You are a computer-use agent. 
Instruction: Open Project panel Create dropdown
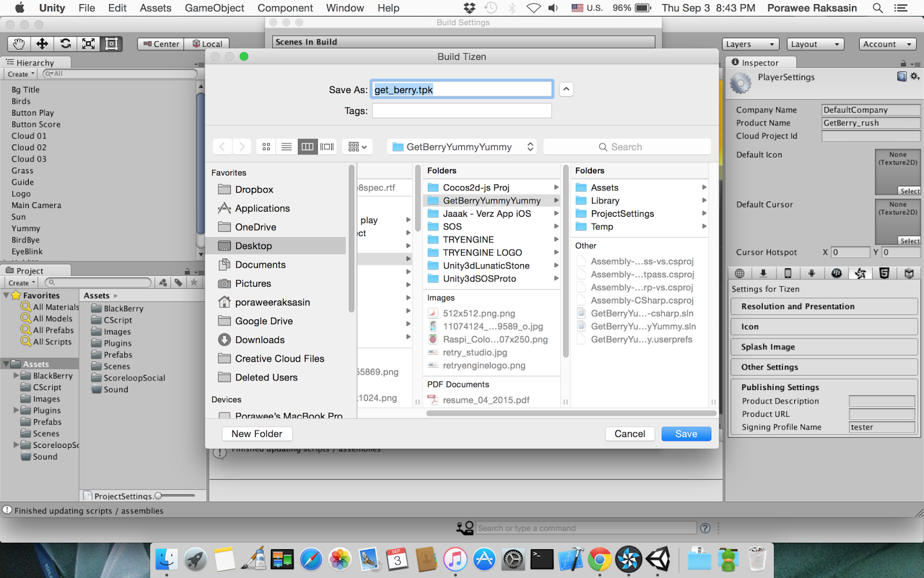21,283
